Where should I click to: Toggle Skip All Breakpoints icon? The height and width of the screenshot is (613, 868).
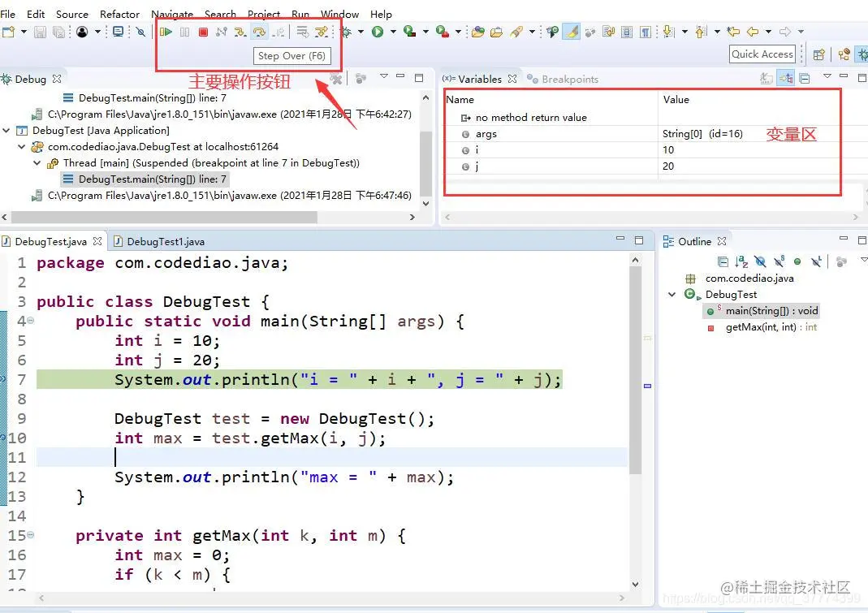click(140, 32)
